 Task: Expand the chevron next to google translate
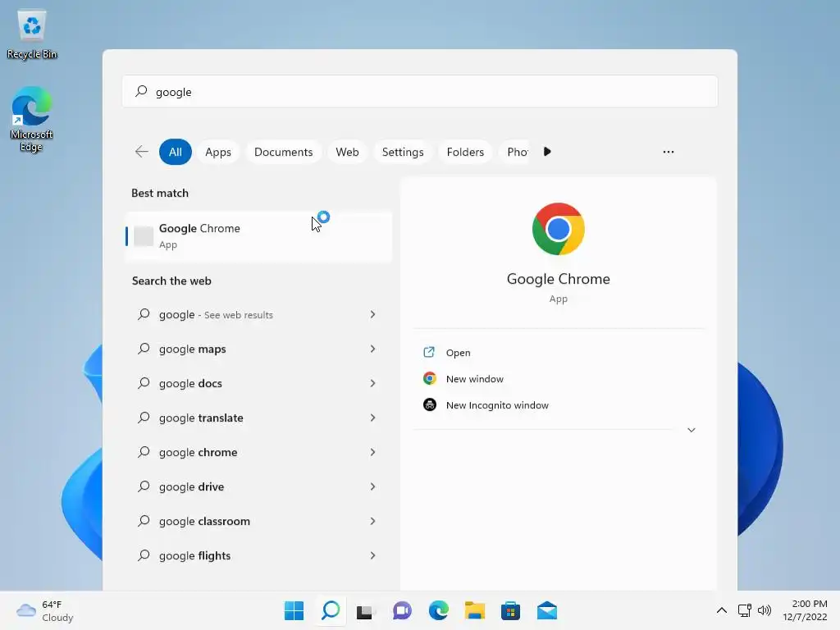tap(373, 418)
